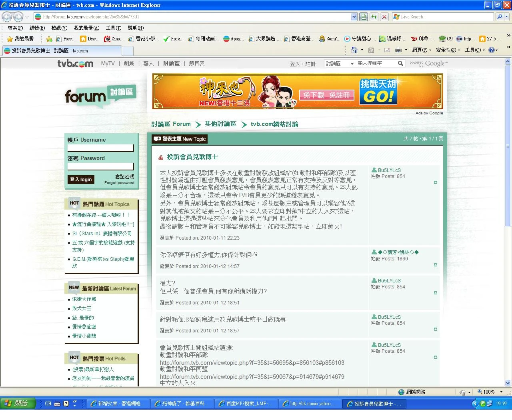512x420 pixels.
Task: Open the 編輯(E) menu
Action: (x=37, y=28)
